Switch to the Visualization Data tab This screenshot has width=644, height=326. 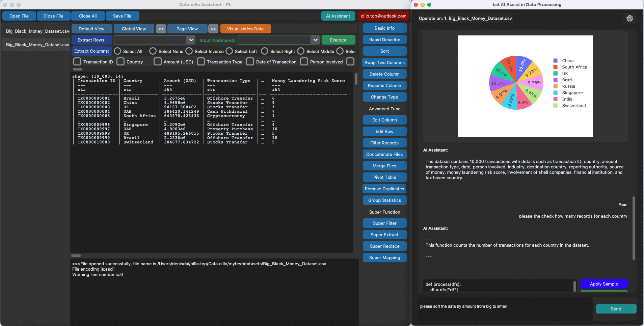click(245, 29)
